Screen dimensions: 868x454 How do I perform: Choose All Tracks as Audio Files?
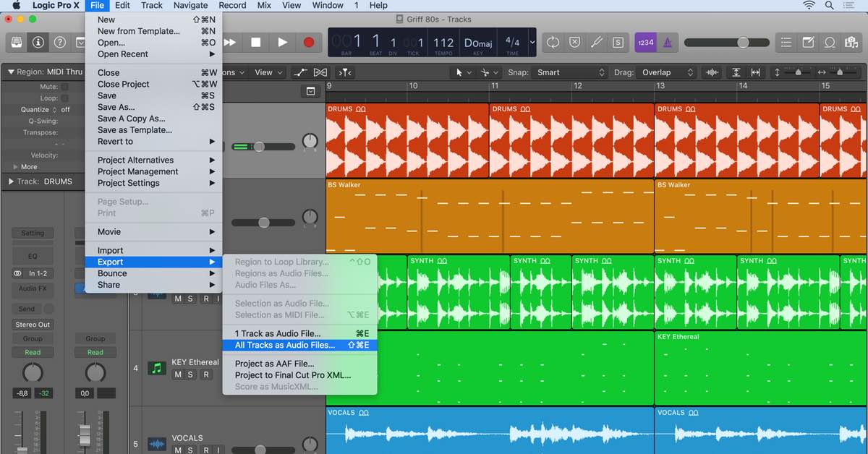(x=285, y=345)
